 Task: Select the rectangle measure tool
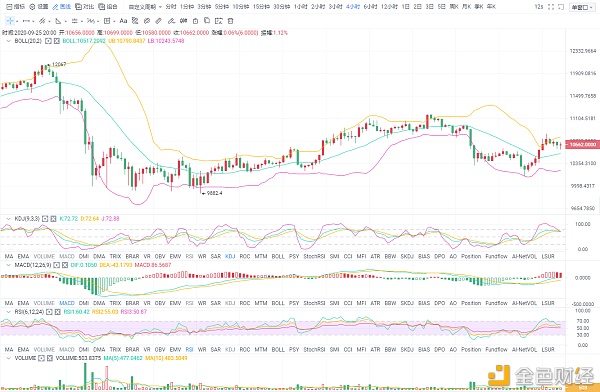click(107, 21)
